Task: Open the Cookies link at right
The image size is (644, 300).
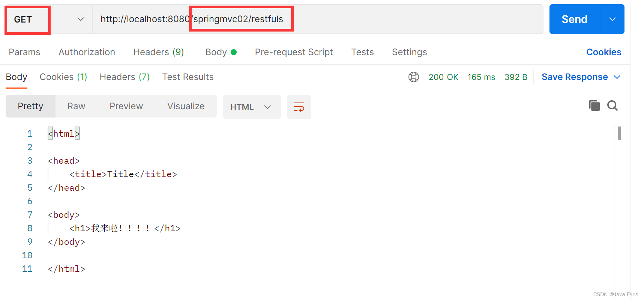Action: [x=603, y=52]
